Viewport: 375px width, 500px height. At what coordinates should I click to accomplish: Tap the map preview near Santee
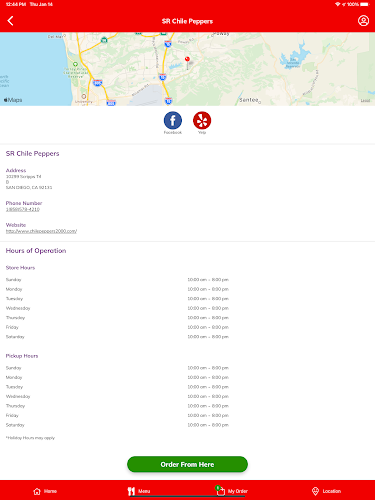249,100
